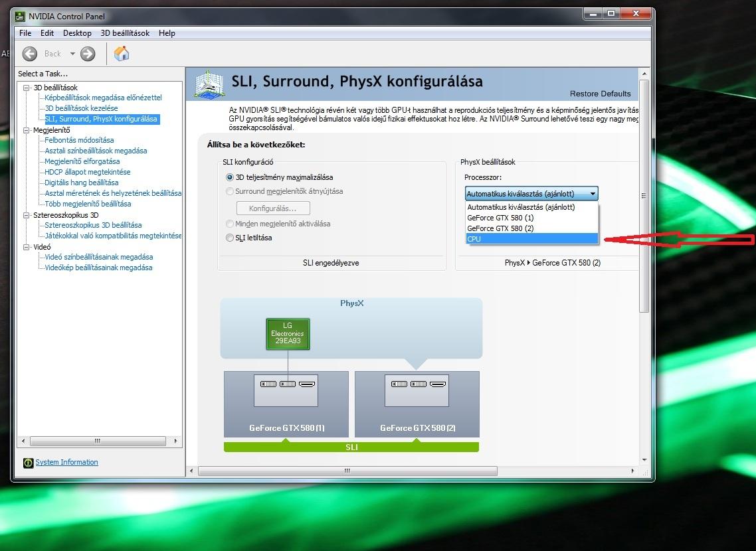This screenshot has height=551, width=756.
Task: Click the NVIDIA Control Panel title icon
Action: 20,17
